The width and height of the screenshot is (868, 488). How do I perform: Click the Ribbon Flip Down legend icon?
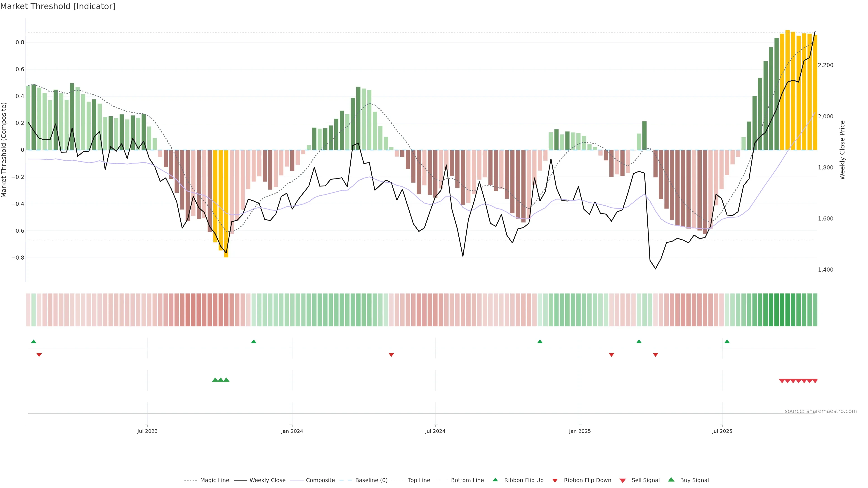click(x=555, y=481)
